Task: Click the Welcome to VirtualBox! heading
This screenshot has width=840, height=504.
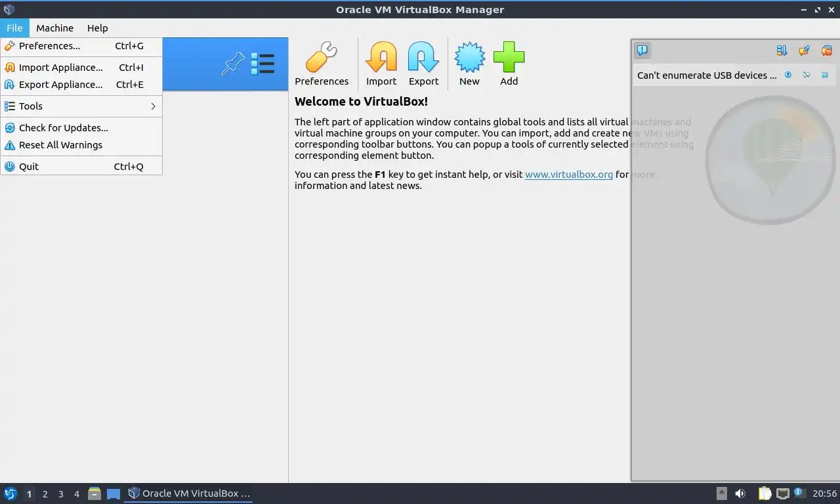Action: (361, 101)
